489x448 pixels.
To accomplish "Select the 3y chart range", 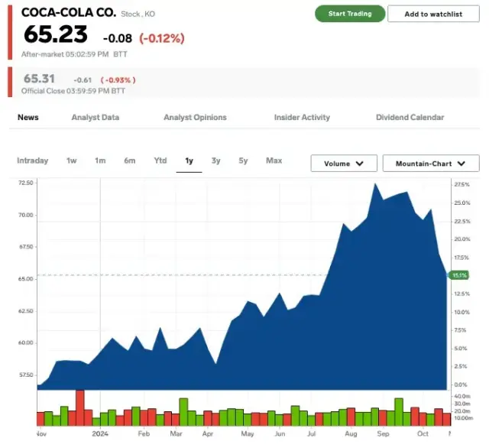I will click(216, 161).
